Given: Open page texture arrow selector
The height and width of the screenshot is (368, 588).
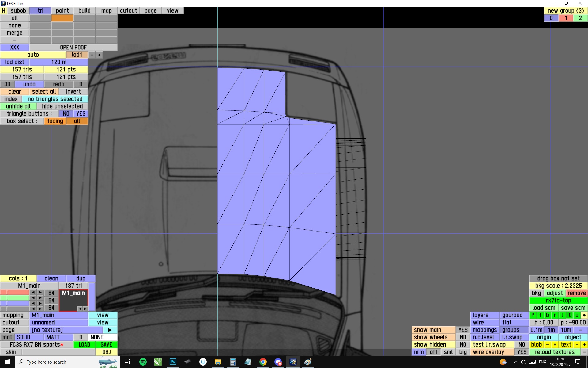Looking at the screenshot, I should [x=110, y=330].
